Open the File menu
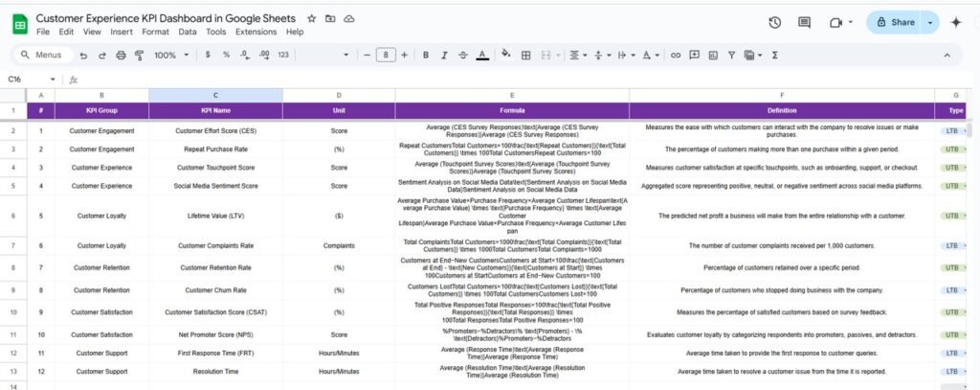Viewport: 980px width, 390px height. coord(43,32)
